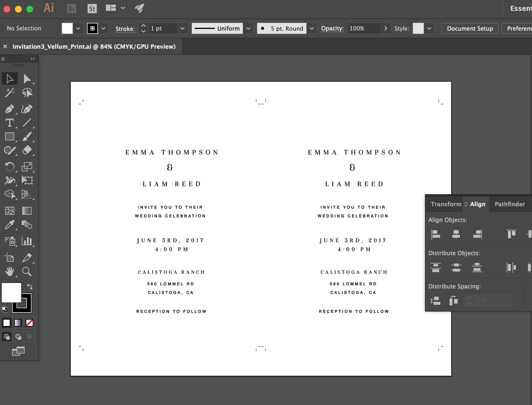Choose the Magic Wand tool
Viewport: 532px width, 405px height.
10,93
